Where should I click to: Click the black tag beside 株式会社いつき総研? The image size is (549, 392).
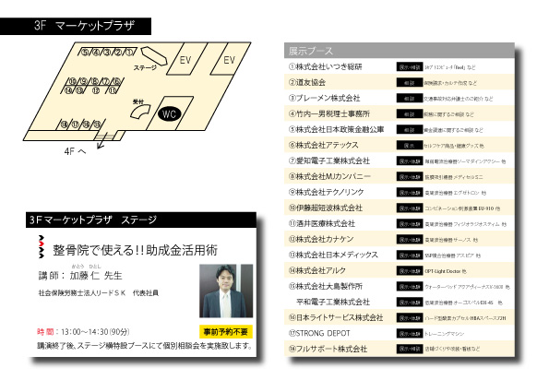coord(410,66)
